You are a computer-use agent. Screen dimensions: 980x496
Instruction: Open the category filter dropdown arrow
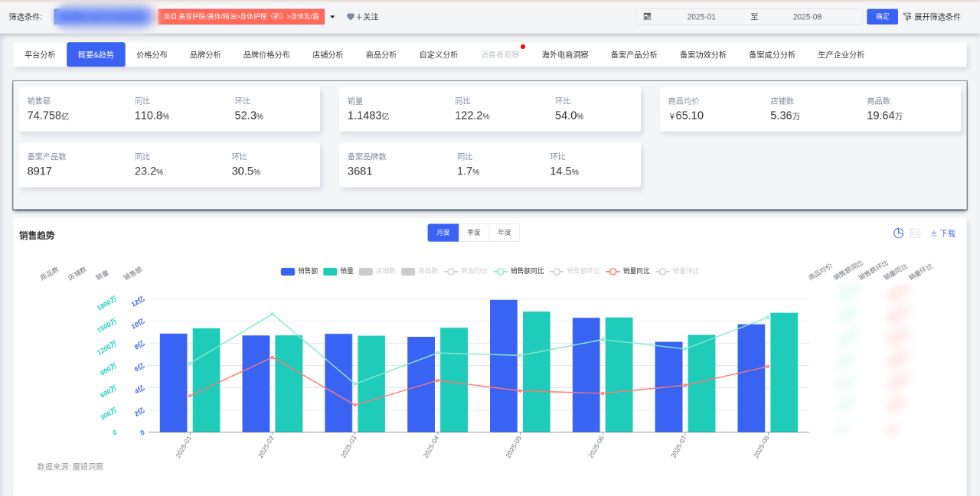click(x=332, y=17)
